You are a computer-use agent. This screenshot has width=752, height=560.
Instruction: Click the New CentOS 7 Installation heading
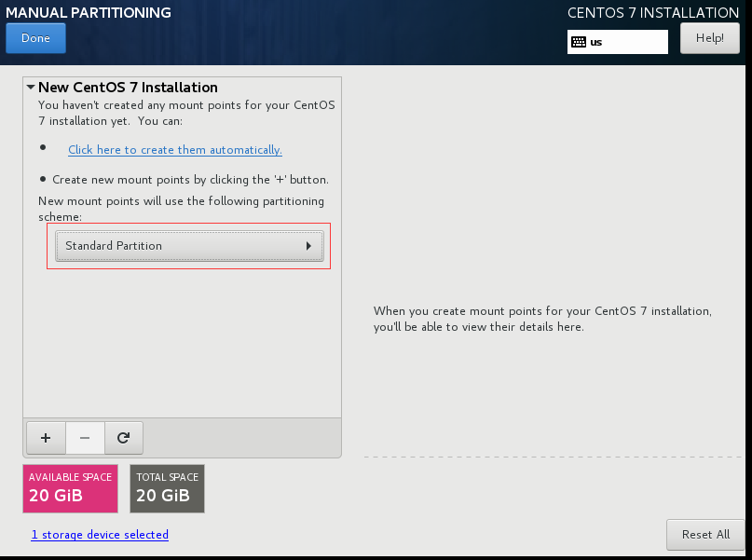click(x=128, y=88)
